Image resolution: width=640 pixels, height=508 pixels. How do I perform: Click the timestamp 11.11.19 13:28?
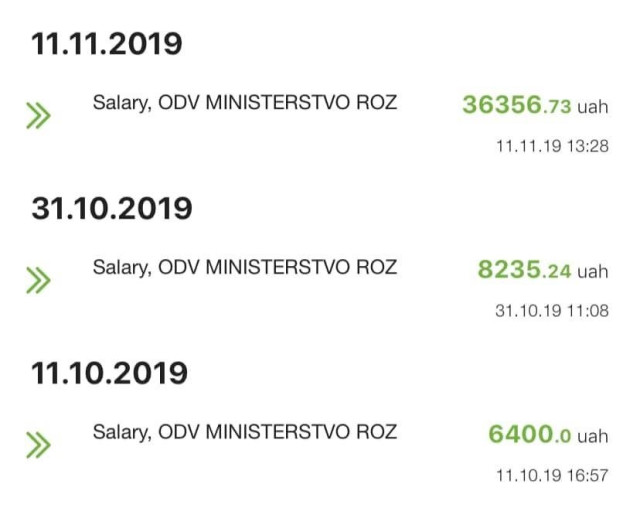tap(552, 146)
